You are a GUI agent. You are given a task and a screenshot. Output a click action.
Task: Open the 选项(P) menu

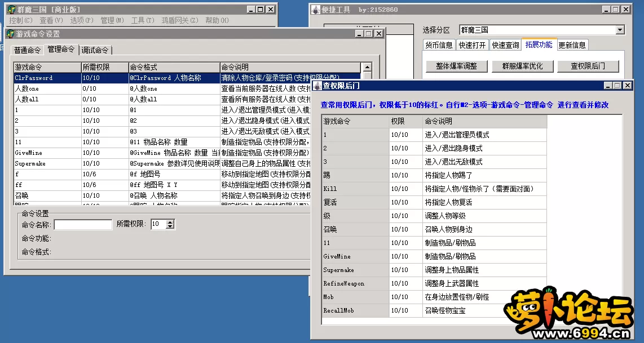(x=82, y=20)
